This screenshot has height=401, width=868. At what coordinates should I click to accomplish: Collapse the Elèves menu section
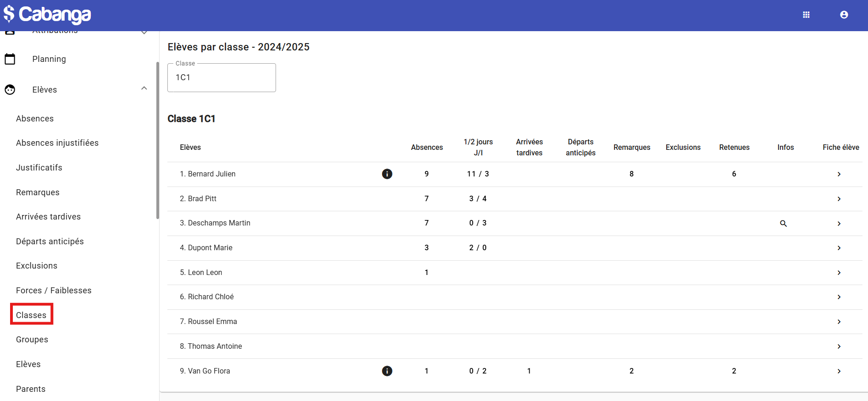tap(144, 88)
